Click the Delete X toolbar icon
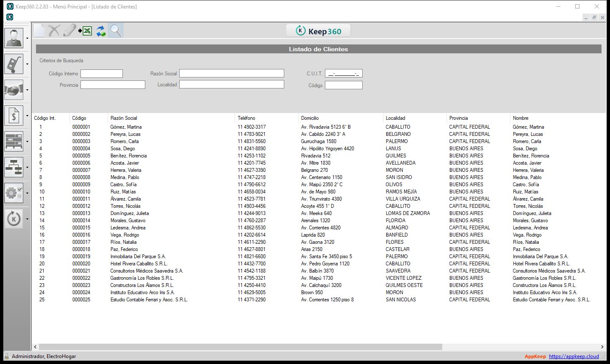The height and width of the screenshot is (364, 610). pos(54,30)
